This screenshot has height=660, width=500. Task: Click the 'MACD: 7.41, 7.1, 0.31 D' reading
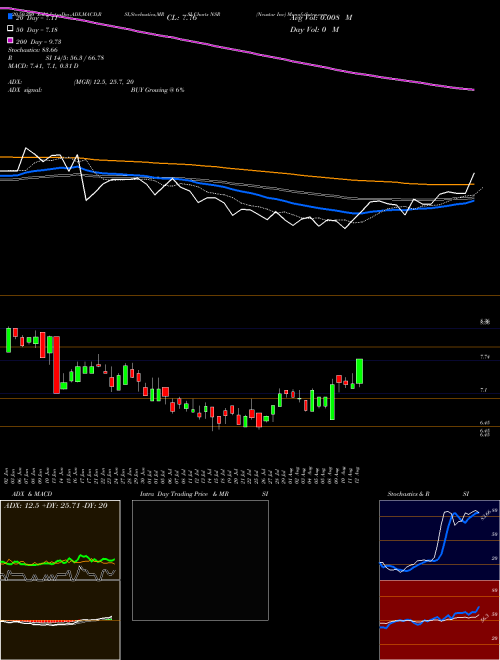tap(43, 66)
